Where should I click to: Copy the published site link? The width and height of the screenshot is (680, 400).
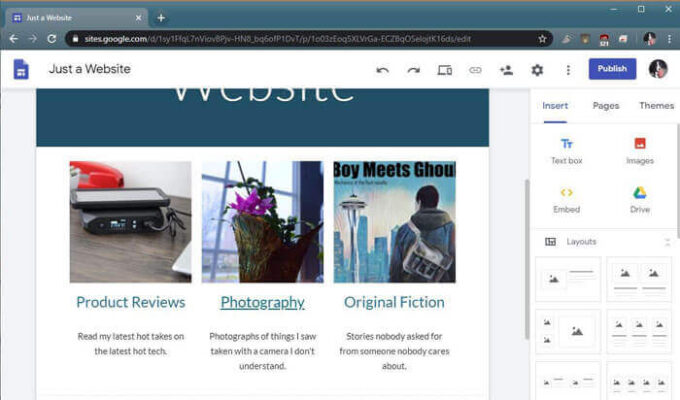(475, 70)
